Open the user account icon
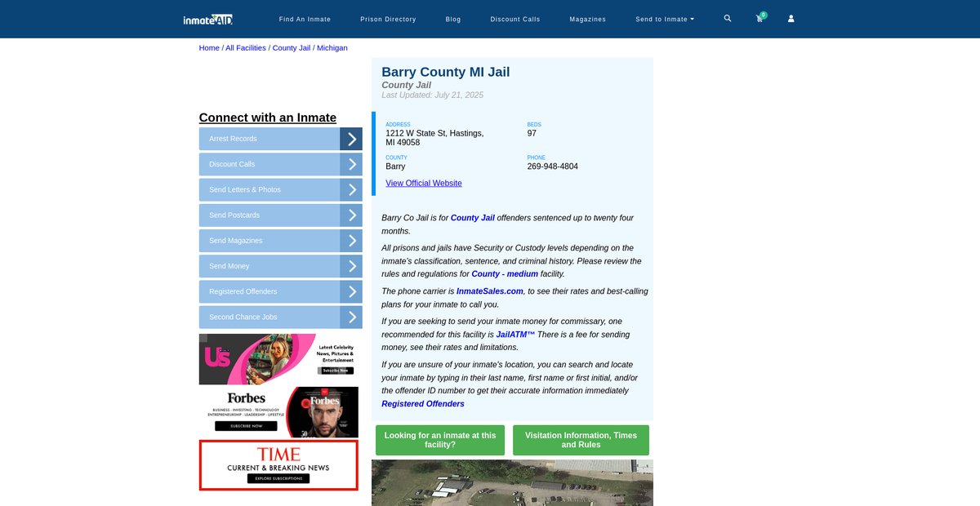This screenshot has height=506, width=980. click(791, 19)
